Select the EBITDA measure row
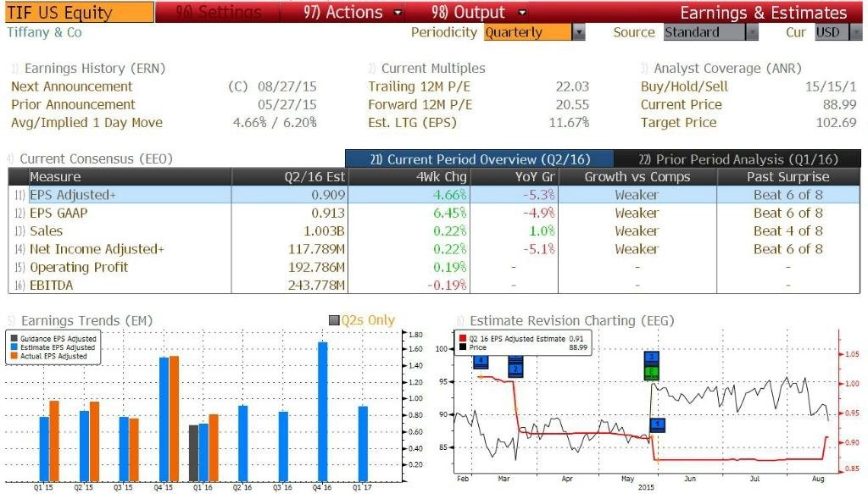The width and height of the screenshot is (868, 494). click(434, 286)
